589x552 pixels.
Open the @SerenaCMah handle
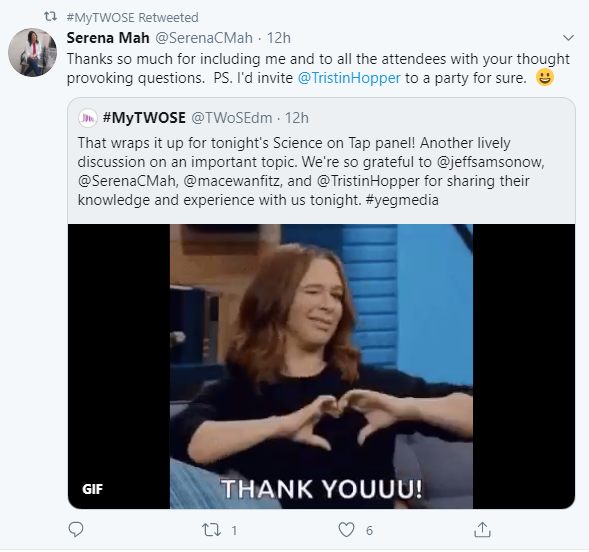point(204,38)
